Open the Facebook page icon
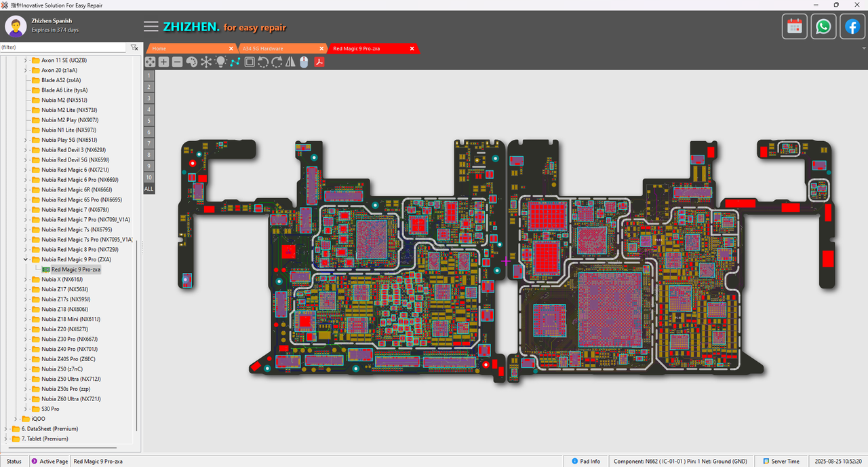 [x=852, y=26]
